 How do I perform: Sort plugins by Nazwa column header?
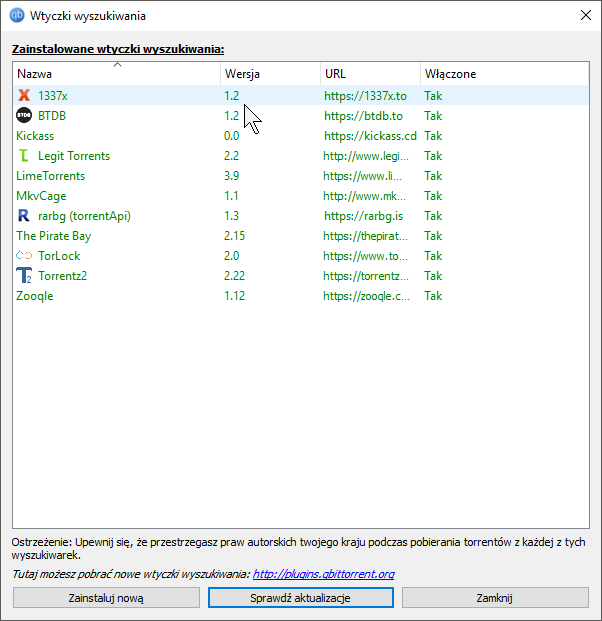click(x=116, y=74)
